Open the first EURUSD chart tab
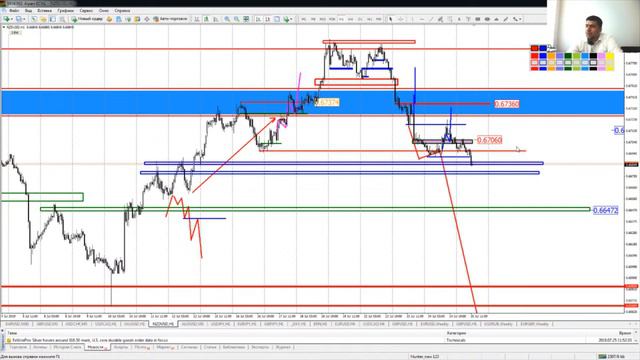This screenshot has height=360, width=640. (17, 324)
